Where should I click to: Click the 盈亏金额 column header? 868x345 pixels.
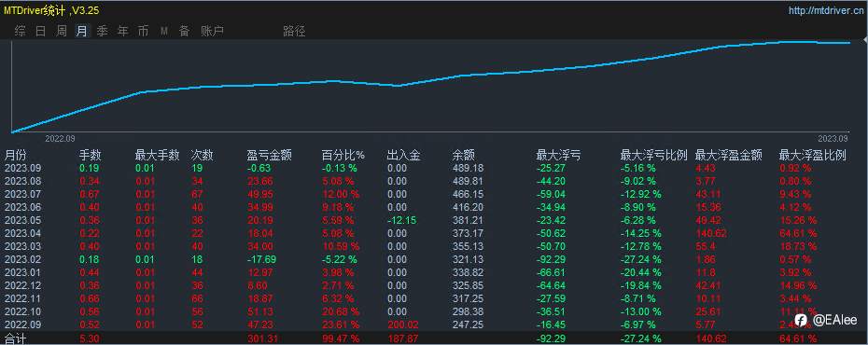coord(269,156)
